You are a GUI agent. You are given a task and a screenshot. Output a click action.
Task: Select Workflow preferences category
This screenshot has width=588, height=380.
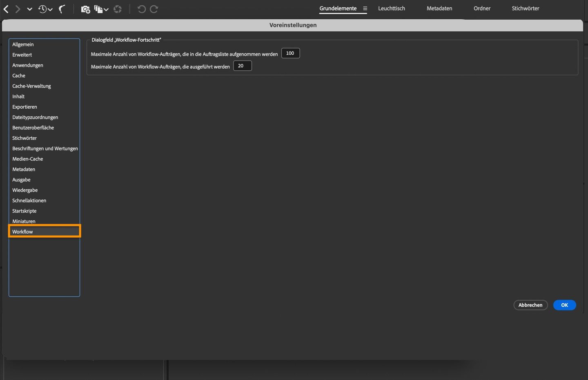point(44,232)
